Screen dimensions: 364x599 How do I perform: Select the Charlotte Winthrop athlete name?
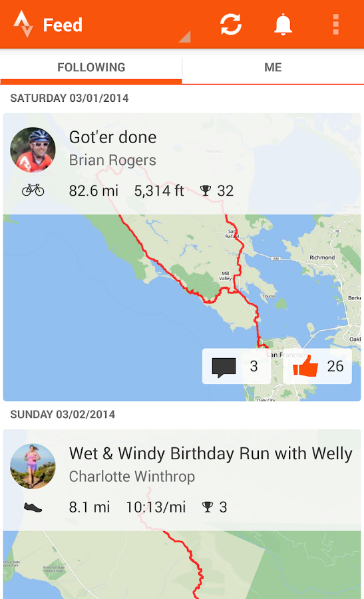coord(132,477)
